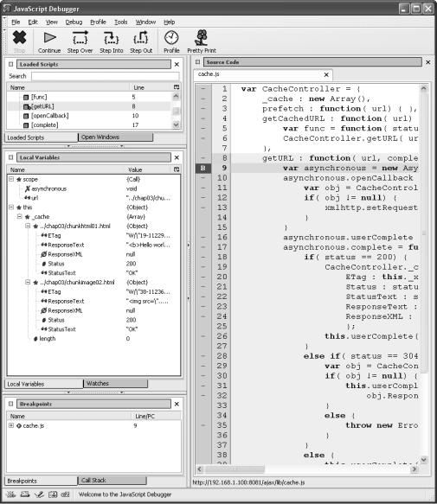The width and height of the screenshot is (437, 504).
Task: Switch to the Open Windows tab
Action: tap(115, 137)
